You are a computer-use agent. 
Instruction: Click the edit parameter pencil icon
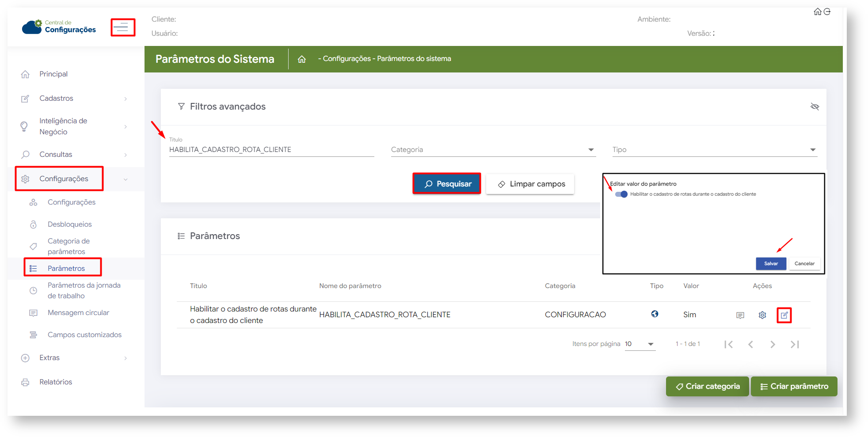pyautogui.click(x=784, y=315)
